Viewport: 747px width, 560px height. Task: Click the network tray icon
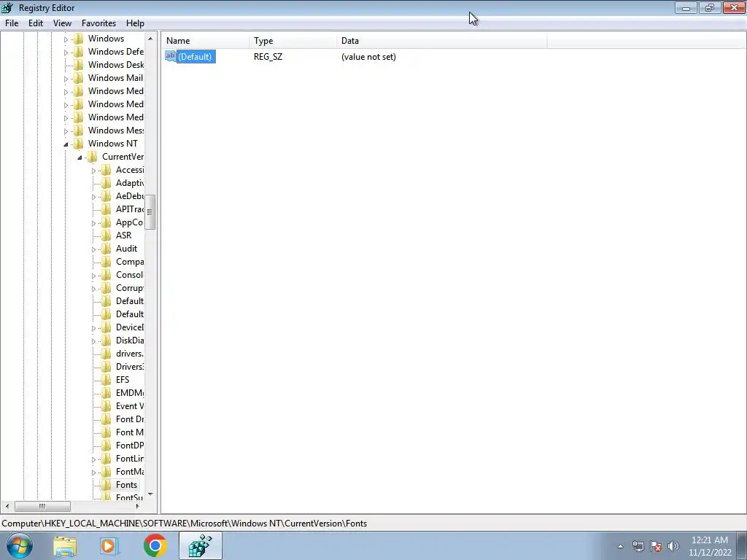pos(638,546)
